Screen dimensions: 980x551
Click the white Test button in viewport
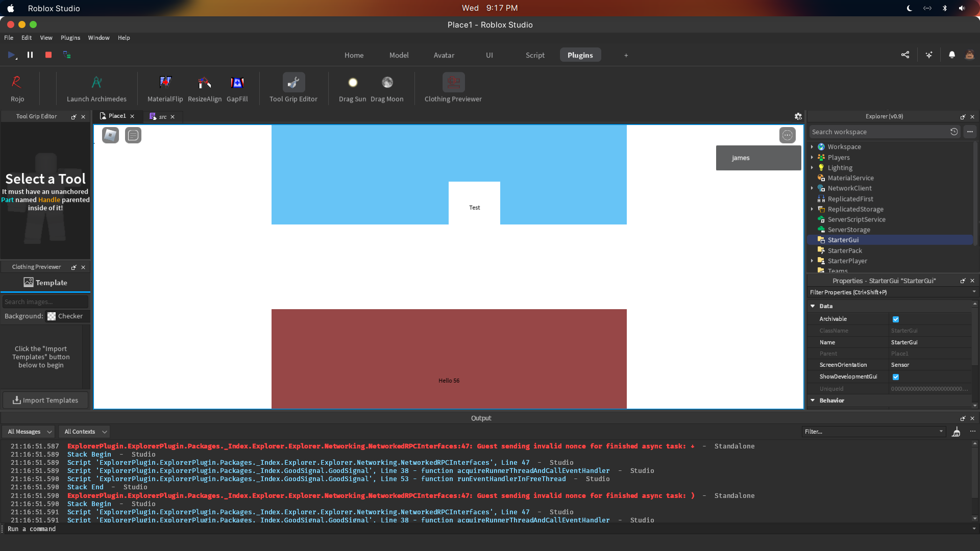tap(474, 203)
